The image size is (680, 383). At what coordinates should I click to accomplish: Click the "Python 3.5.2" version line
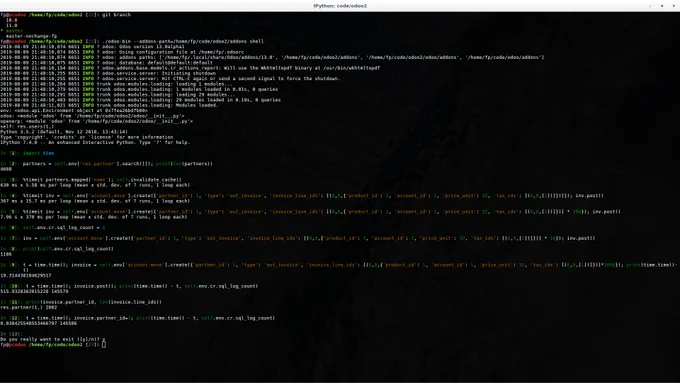pos(64,131)
